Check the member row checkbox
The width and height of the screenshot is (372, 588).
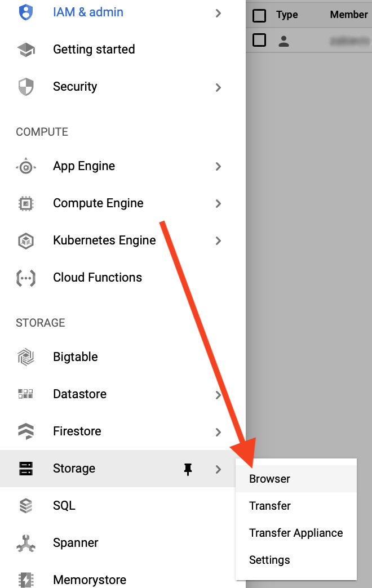pyautogui.click(x=259, y=40)
